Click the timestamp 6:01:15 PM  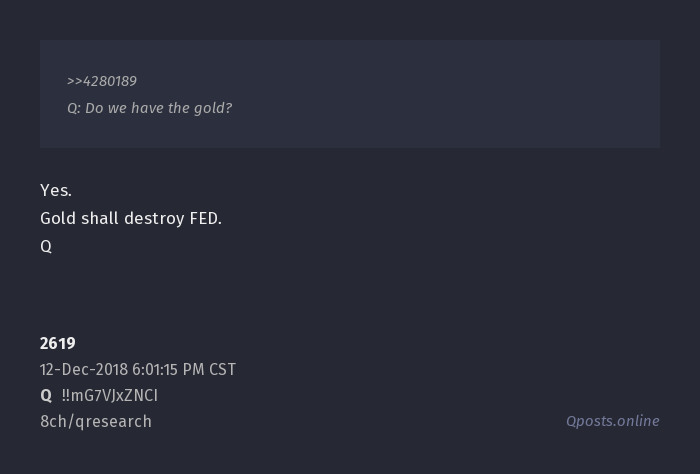click(x=167, y=369)
